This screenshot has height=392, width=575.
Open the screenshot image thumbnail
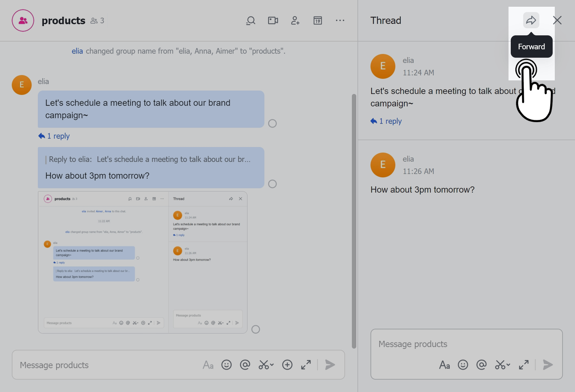142,262
